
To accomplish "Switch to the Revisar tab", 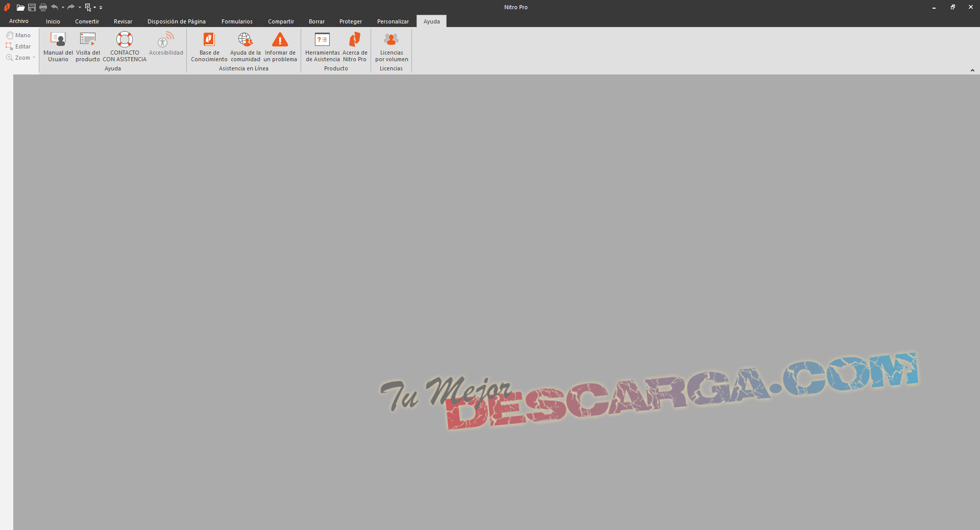I will pos(123,21).
